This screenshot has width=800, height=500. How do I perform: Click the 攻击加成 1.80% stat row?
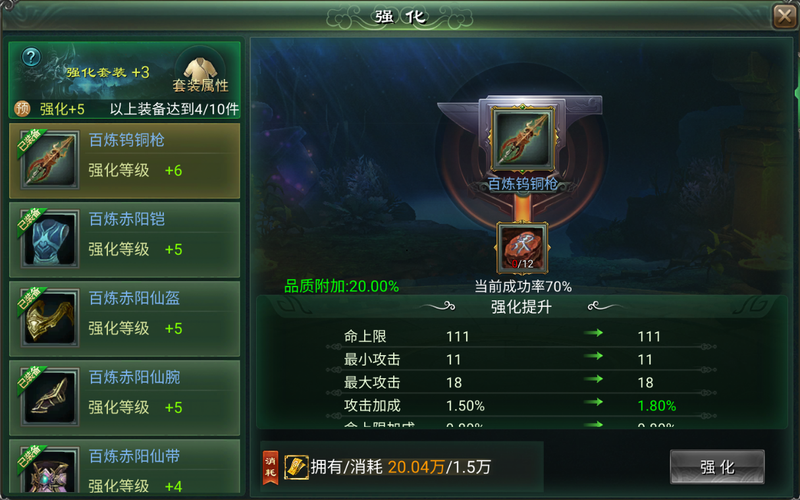pyautogui.click(x=521, y=406)
